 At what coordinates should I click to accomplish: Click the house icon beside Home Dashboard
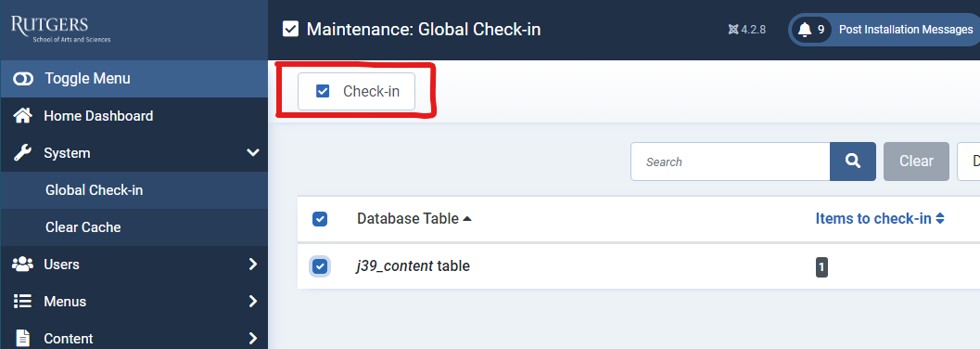[x=22, y=116]
